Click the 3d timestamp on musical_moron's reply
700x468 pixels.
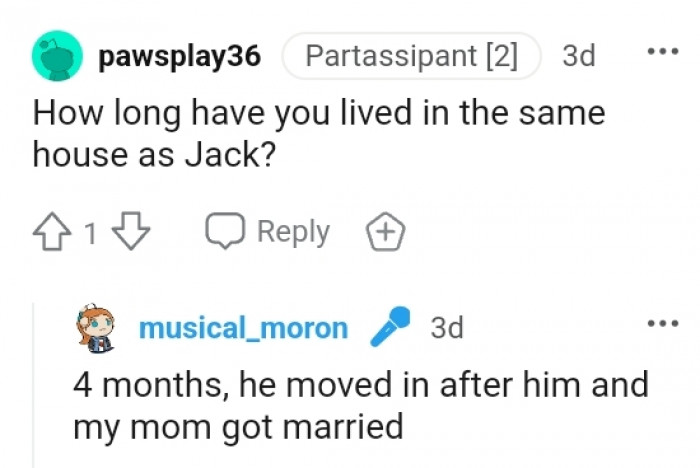point(446,328)
